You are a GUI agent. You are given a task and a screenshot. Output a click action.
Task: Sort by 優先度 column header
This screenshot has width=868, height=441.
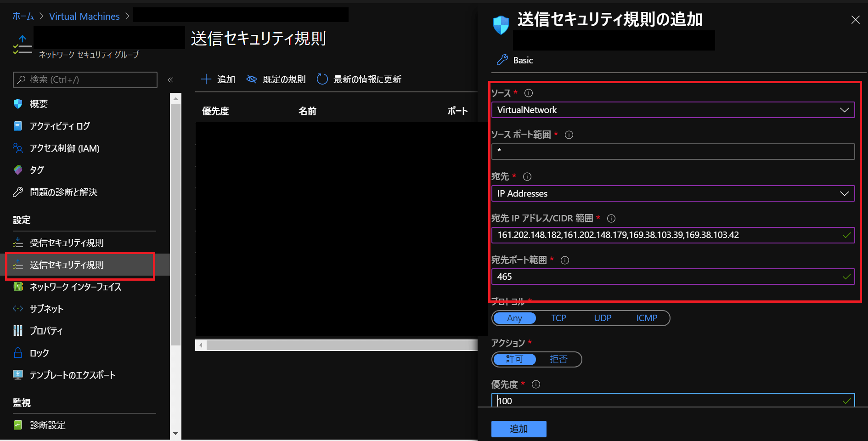(215, 111)
